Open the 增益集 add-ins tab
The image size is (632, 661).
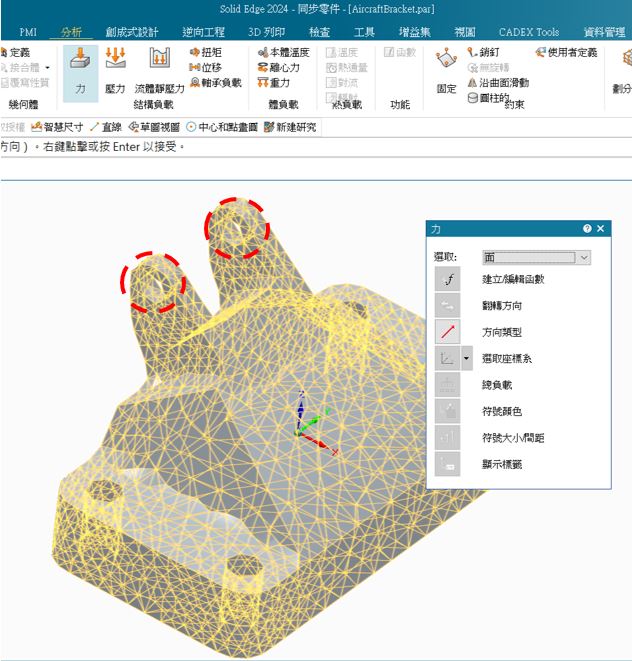[x=415, y=32]
